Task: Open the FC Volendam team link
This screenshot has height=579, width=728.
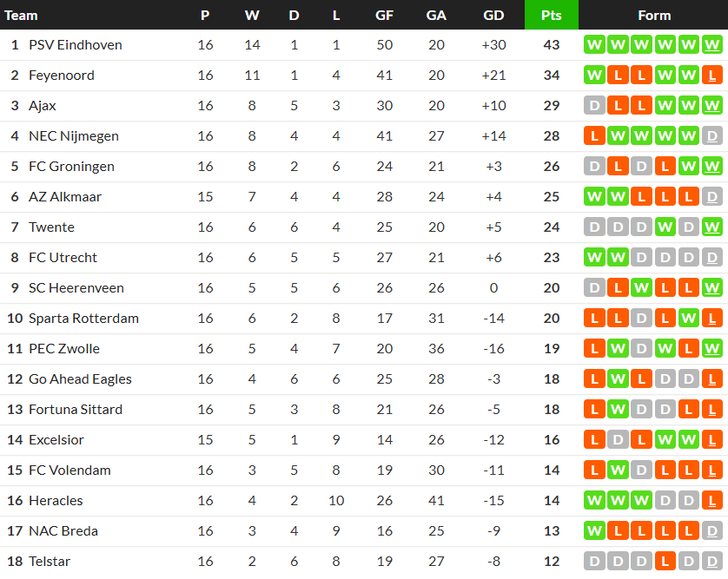Action: 69,470
